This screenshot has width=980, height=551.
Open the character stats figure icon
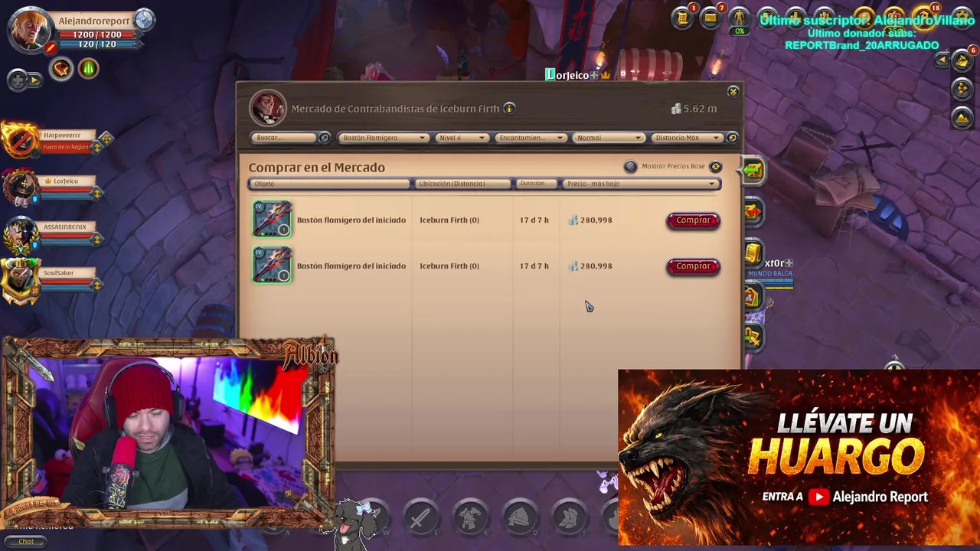pos(739,18)
